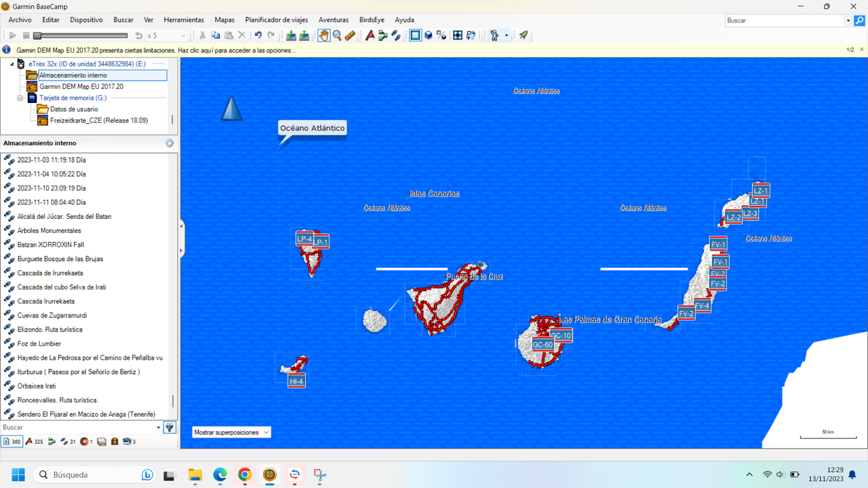The height and width of the screenshot is (488, 868).
Task: Select Almacenamiento interno folder
Action: tap(96, 75)
